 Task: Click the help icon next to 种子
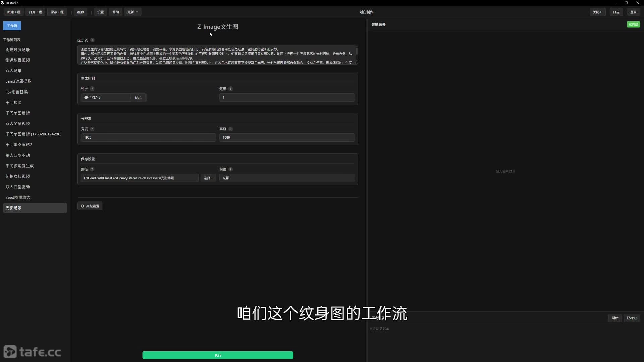pos(92,89)
